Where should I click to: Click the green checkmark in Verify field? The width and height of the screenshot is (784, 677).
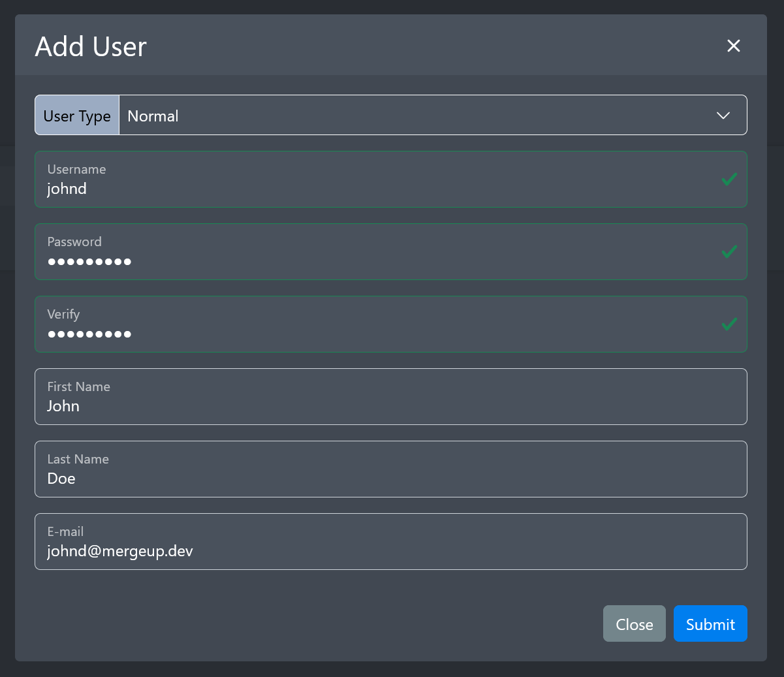click(x=729, y=324)
